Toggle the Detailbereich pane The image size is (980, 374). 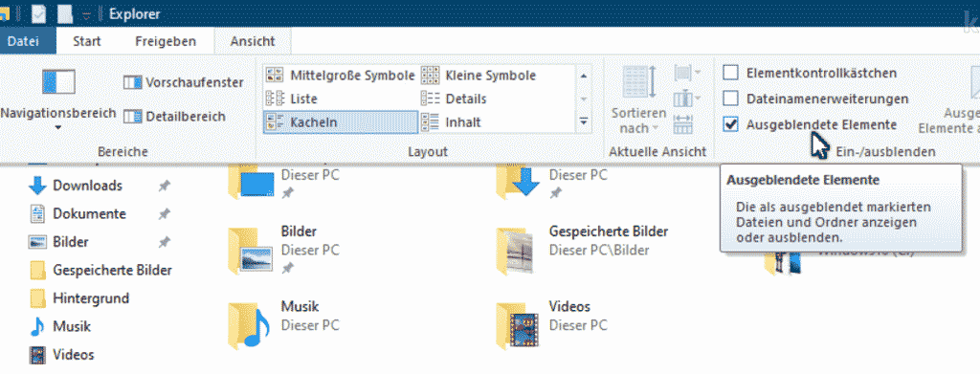(174, 116)
